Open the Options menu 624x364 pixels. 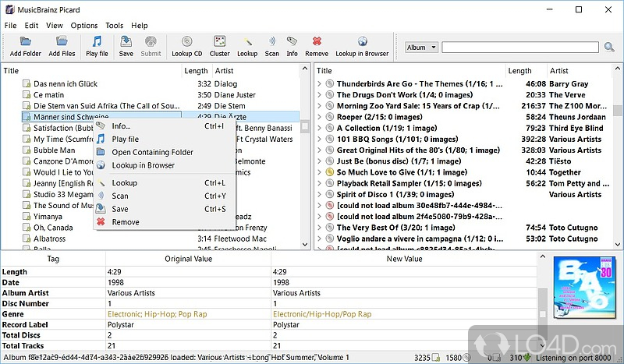(x=84, y=26)
